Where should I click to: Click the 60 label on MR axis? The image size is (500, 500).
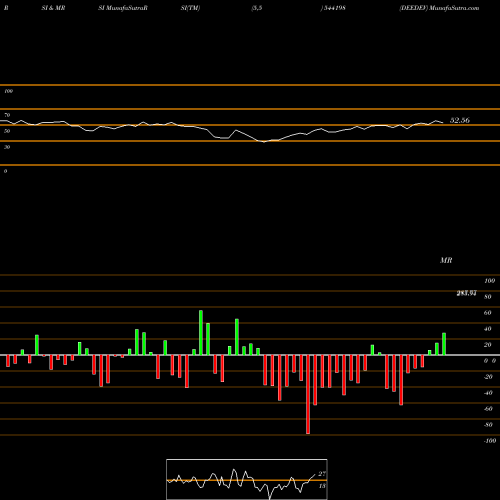pos(487,313)
